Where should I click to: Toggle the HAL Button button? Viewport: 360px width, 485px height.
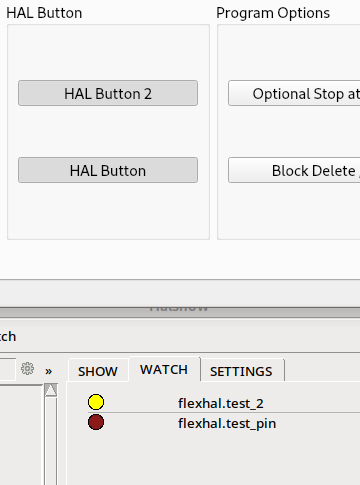108,170
